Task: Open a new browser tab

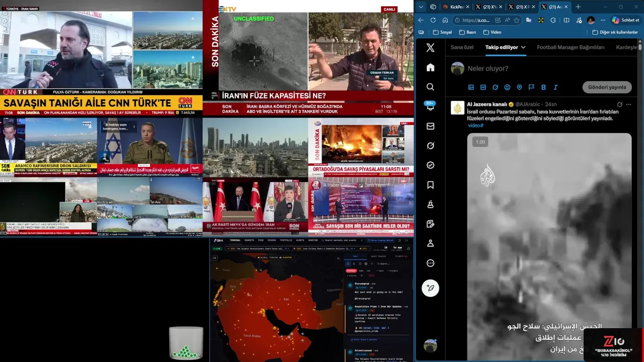Action: 578,7
